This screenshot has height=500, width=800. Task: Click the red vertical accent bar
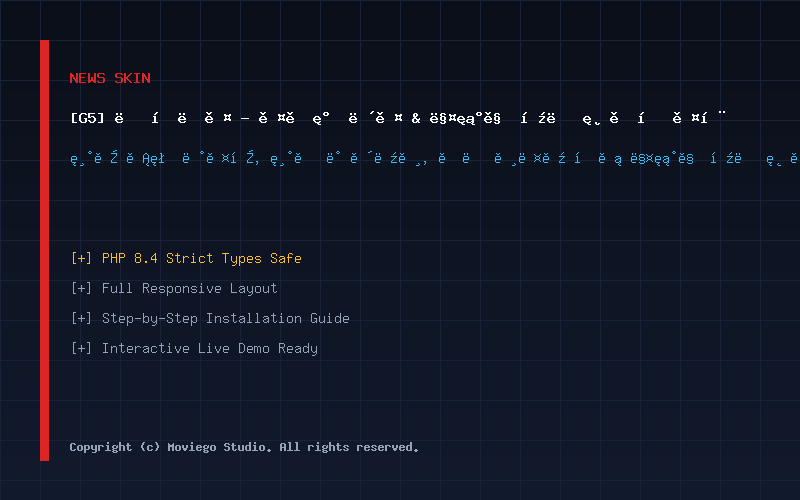(44, 251)
